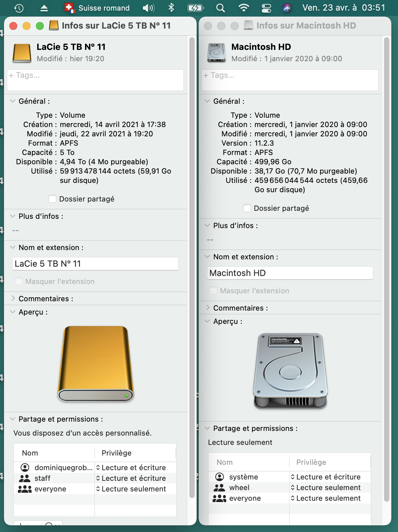Zoom the LaCie info window
The image size is (398, 532).
pyautogui.click(x=40, y=26)
